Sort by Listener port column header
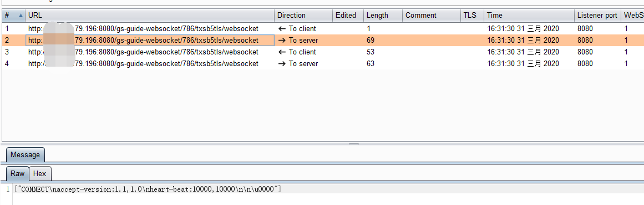Screen dimensions: 644x205 point(597,16)
